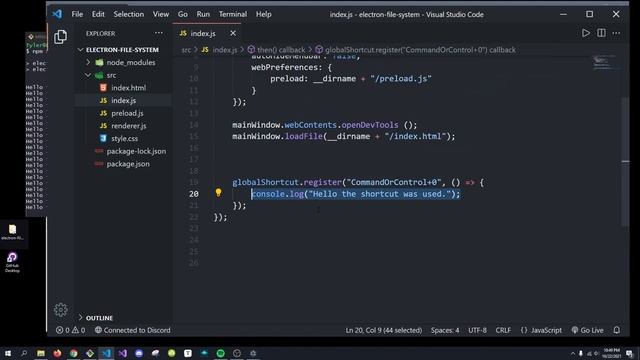Expand the node_modules folder
The image size is (640, 360).
coord(124,62)
